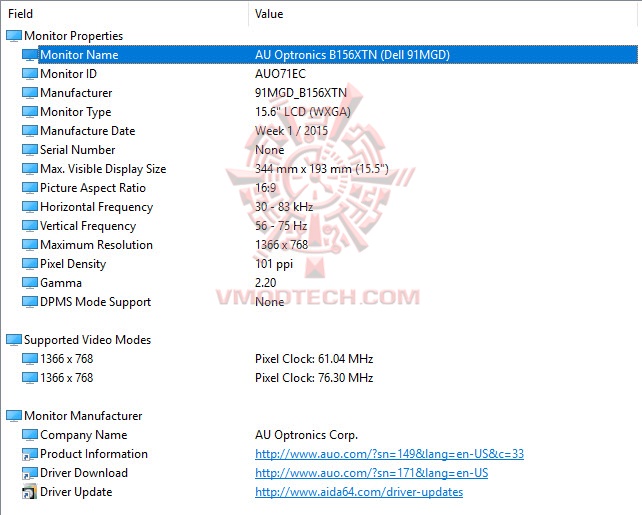Select the Picture Aspect Ratio label

pos(93,188)
